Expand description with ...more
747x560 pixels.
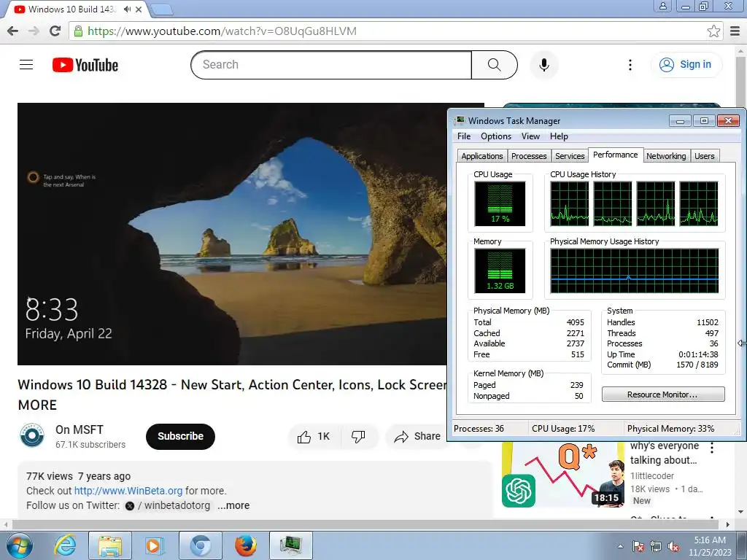(x=233, y=505)
